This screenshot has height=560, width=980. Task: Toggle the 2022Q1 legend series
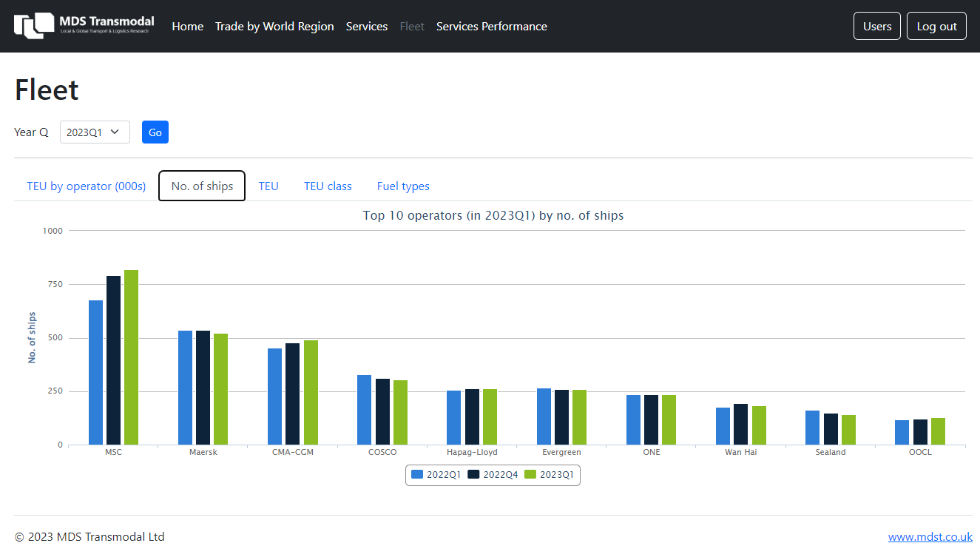pos(436,475)
